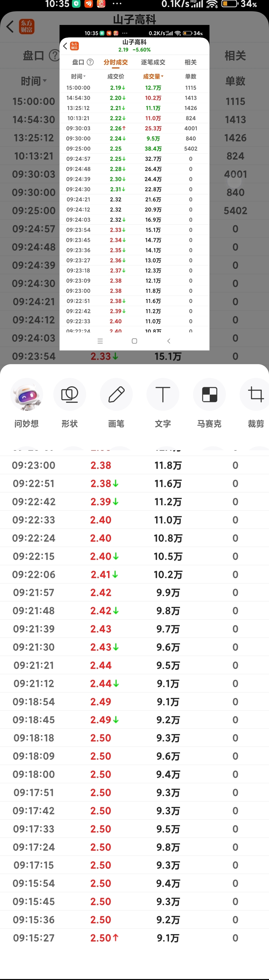Tap the green down arrow in 09:18:45 row
The height and width of the screenshot is (980, 269).
point(116,720)
